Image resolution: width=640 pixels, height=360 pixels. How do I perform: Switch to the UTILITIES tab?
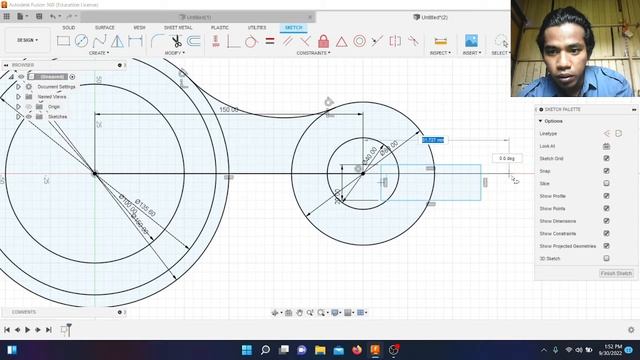257,27
